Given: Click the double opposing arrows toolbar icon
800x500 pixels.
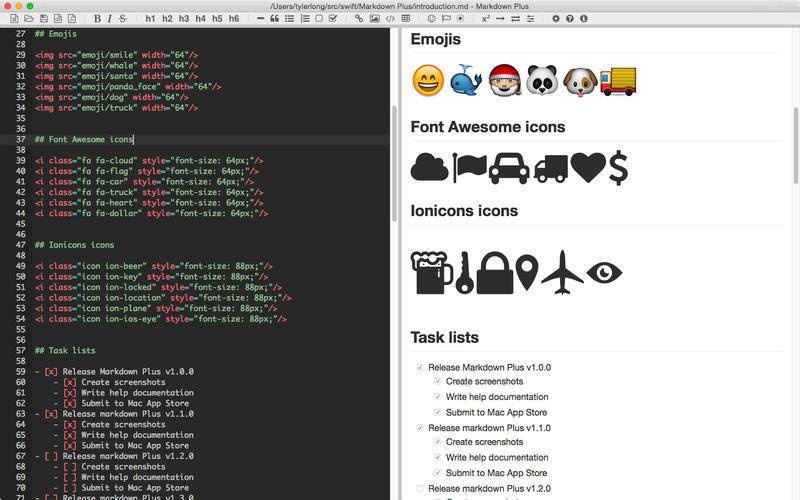Looking at the screenshot, I should point(516,18).
